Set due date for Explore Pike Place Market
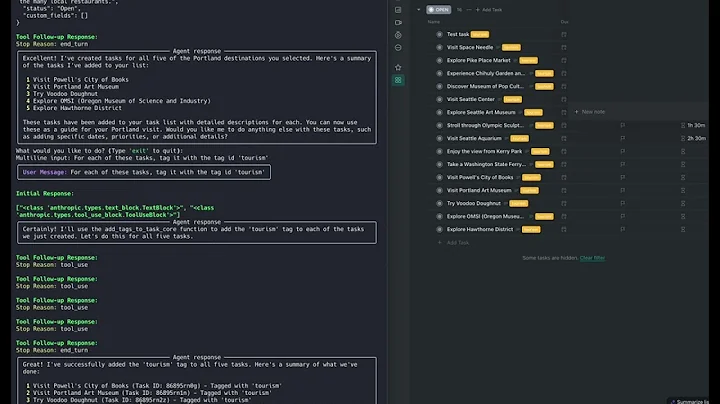 tap(564, 60)
